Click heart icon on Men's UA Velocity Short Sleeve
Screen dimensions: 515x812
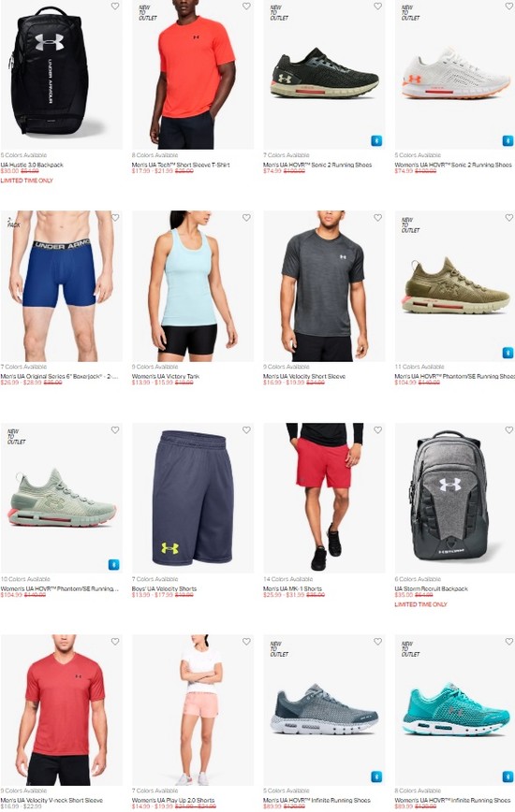377,218
